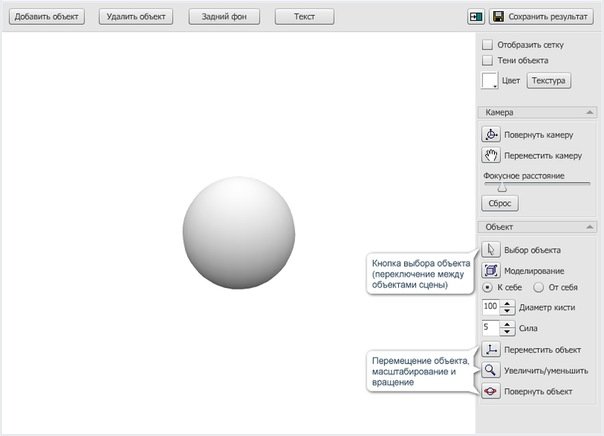Click the Текстура button
The image size is (604, 436).
(549, 80)
